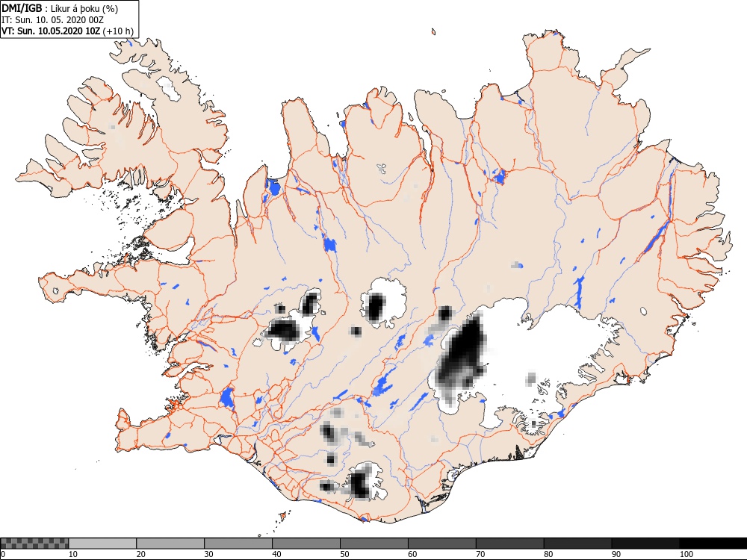Click the legend label '80'
This screenshot has width=747, height=560.
548,554
